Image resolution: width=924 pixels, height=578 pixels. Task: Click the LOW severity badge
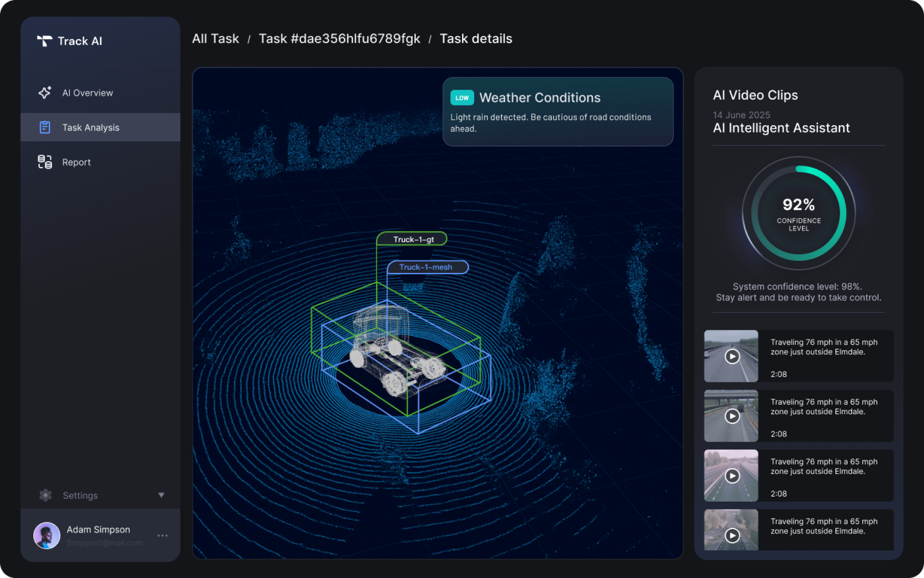coord(462,98)
